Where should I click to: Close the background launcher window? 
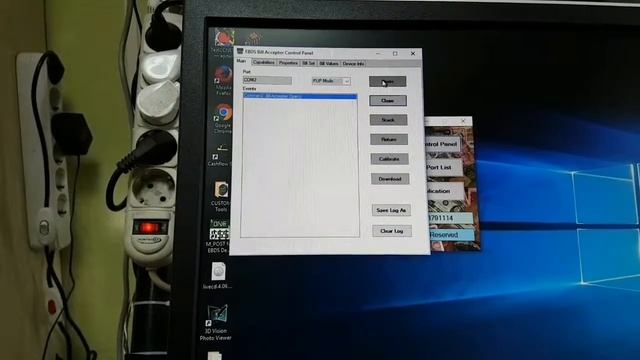coord(463,121)
